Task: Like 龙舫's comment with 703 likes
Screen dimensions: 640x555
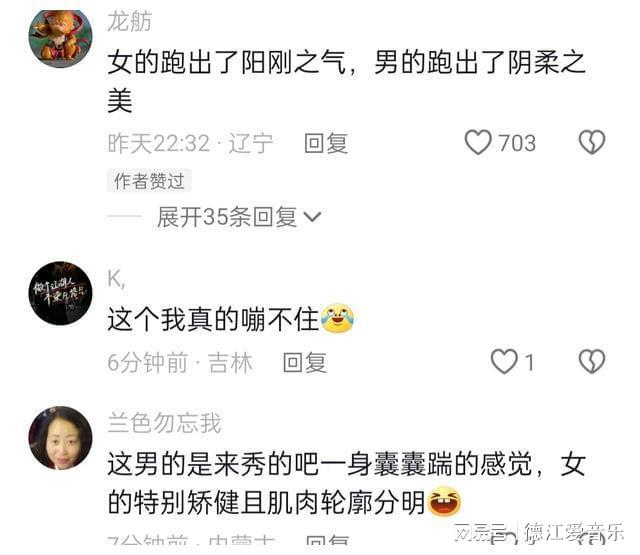Action: (x=478, y=142)
